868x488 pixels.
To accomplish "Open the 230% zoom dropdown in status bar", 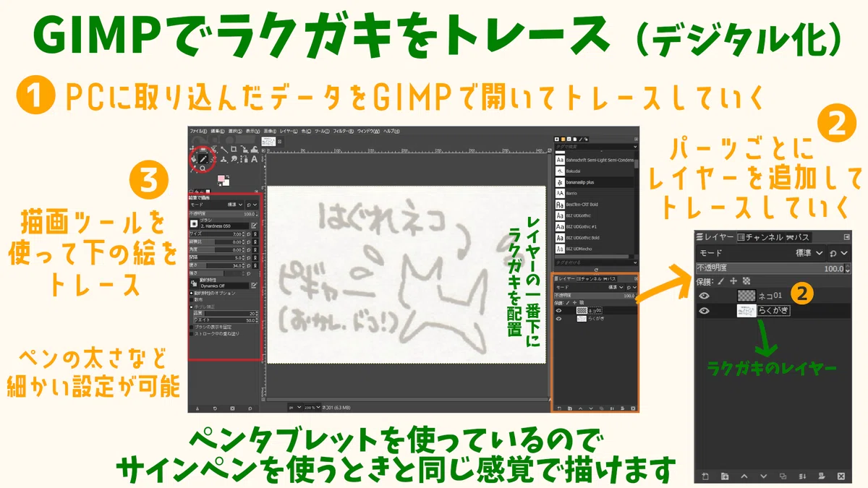I will [x=312, y=407].
